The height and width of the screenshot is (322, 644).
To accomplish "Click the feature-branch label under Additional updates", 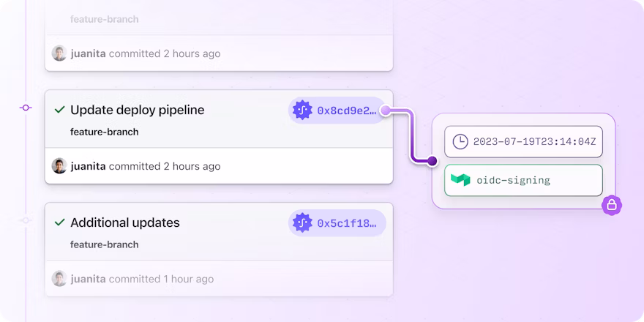I will tap(104, 244).
